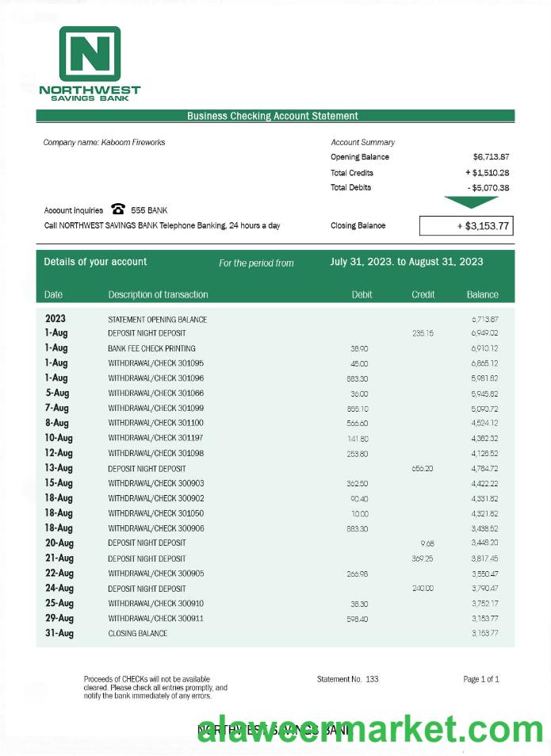Click the 'Business Checking Account Statement' title bar

(275, 116)
